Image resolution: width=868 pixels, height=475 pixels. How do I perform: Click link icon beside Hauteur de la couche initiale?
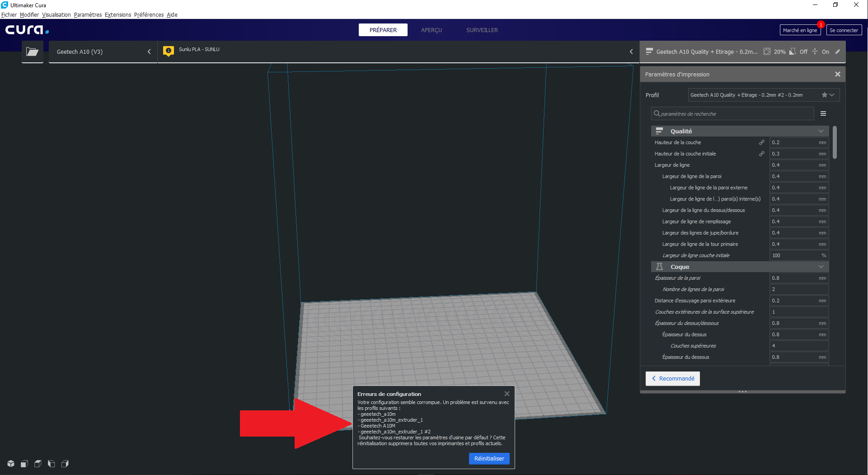click(762, 154)
